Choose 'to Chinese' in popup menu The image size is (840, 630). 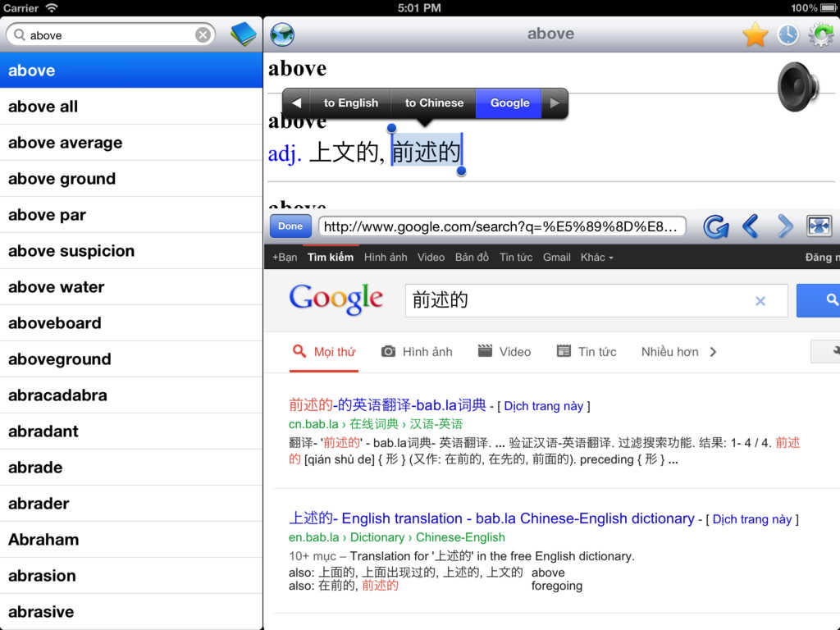434,103
